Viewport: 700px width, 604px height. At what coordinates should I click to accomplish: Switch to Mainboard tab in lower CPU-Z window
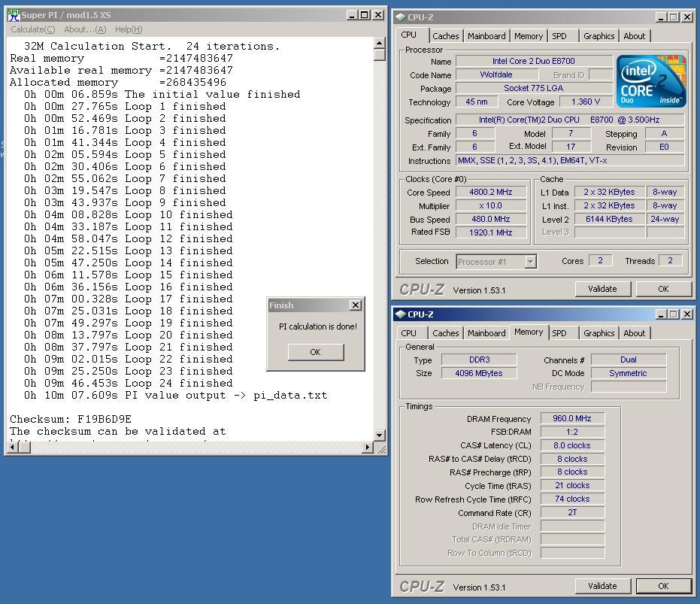(486, 333)
